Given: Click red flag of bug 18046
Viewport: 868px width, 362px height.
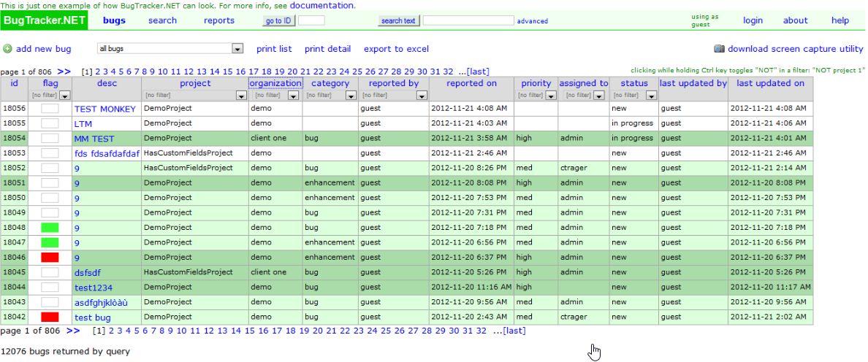Looking at the screenshot, I should (x=50, y=257).
